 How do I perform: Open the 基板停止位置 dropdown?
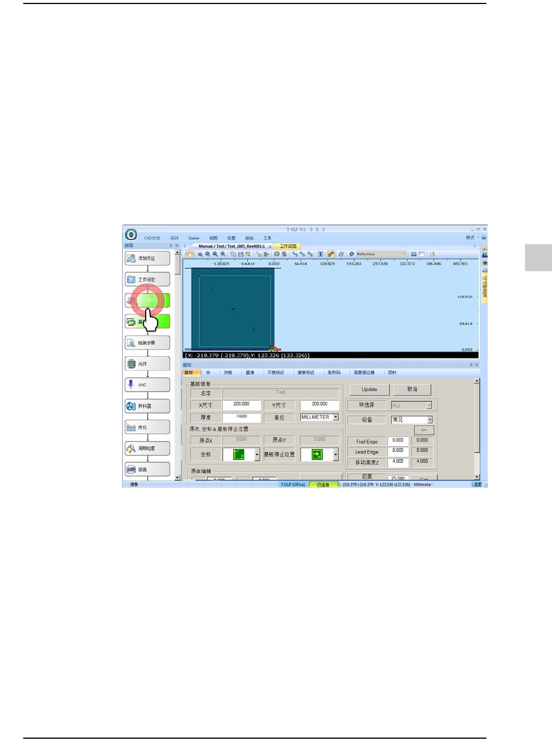point(319,454)
